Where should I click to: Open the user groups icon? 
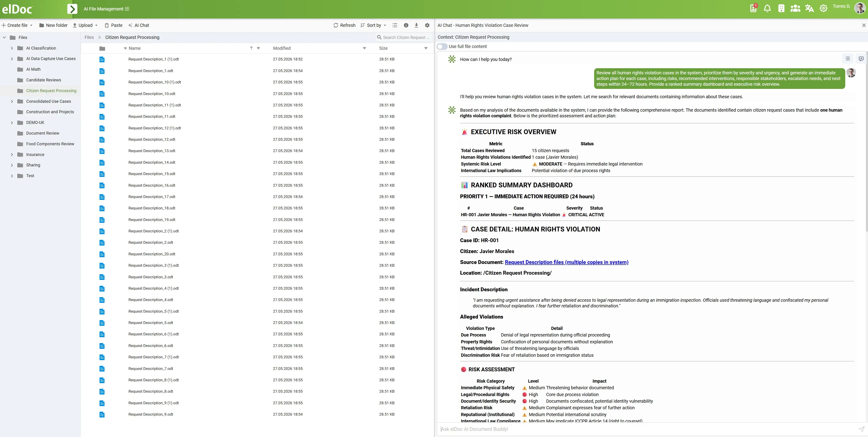coord(795,8)
